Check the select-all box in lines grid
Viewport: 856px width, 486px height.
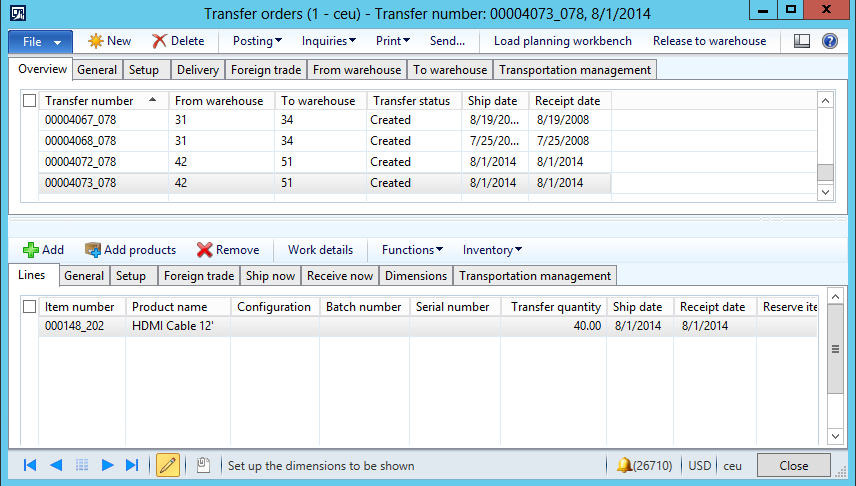(30, 307)
